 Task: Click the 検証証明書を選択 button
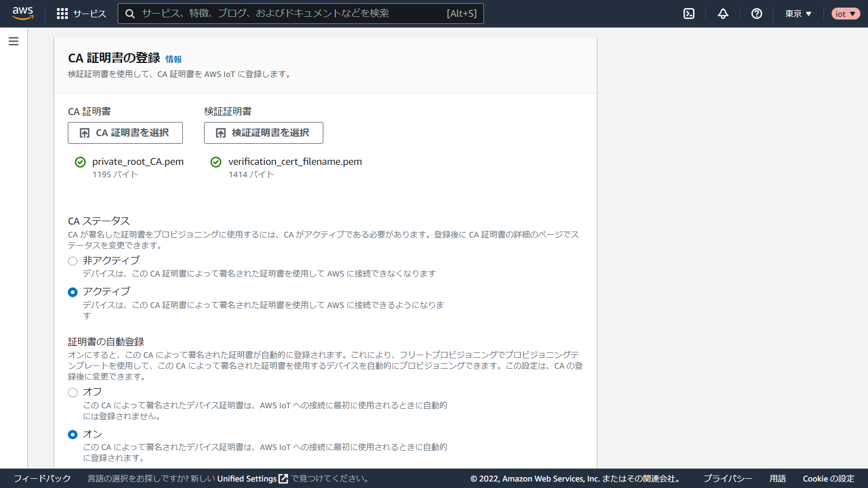pos(264,133)
